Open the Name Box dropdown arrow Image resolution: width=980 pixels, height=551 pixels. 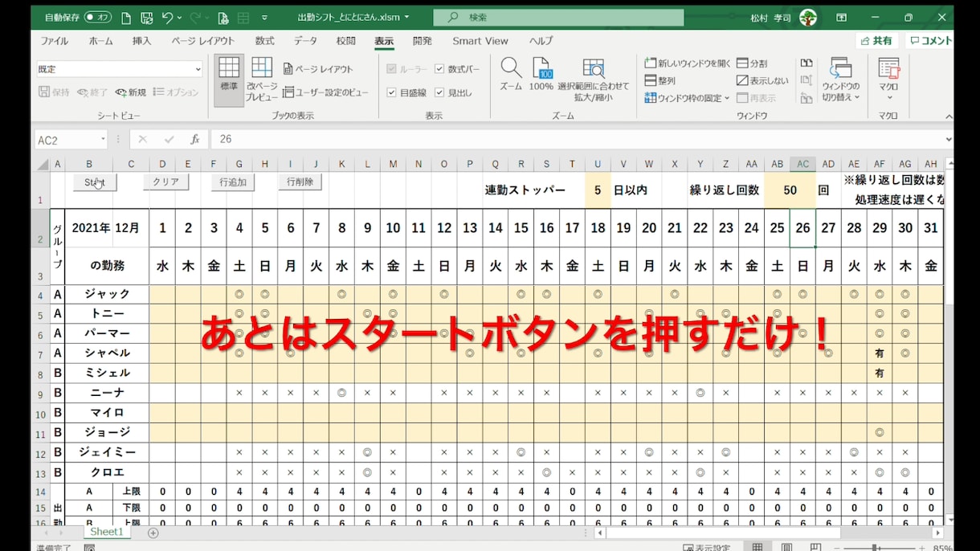coord(103,140)
